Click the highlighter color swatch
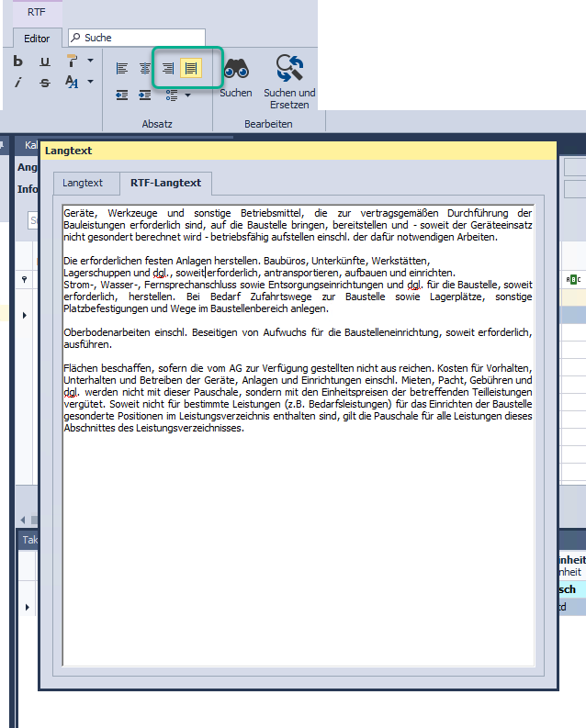This screenshot has height=728, width=586. click(x=73, y=62)
